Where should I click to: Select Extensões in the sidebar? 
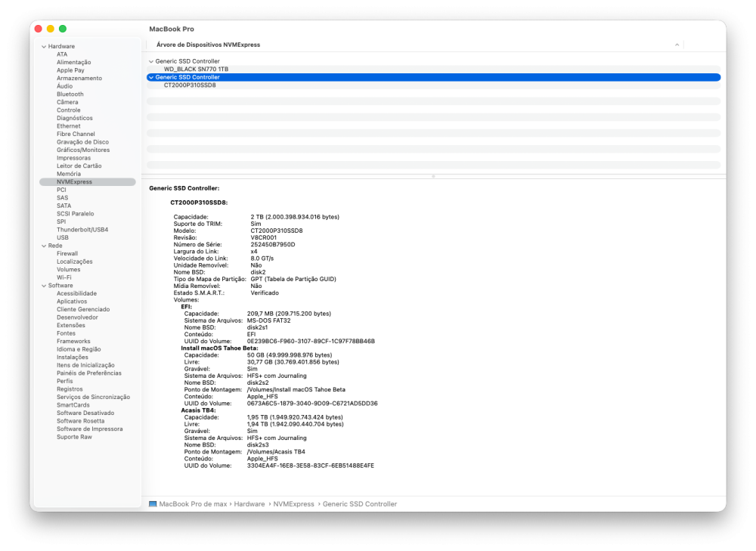(71, 326)
